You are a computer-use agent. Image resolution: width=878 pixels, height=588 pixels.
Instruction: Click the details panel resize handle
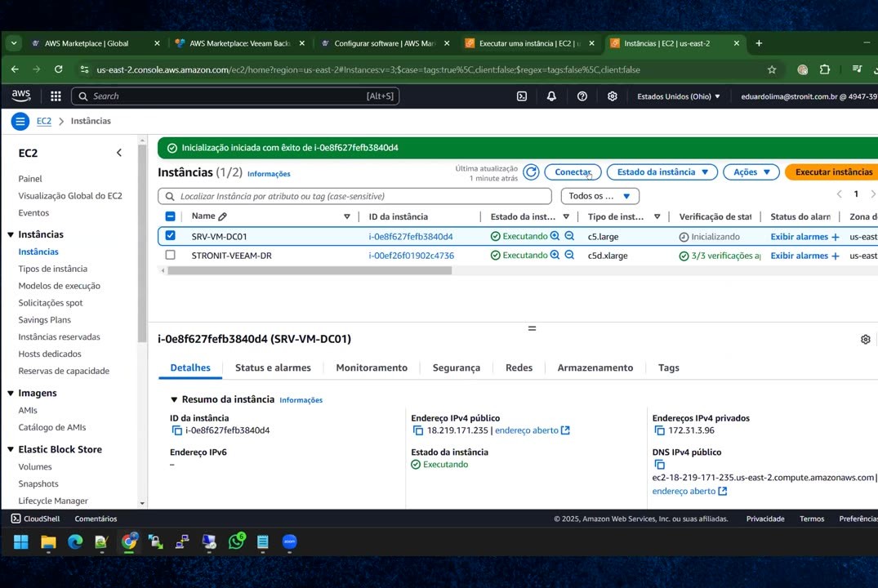[x=532, y=328]
